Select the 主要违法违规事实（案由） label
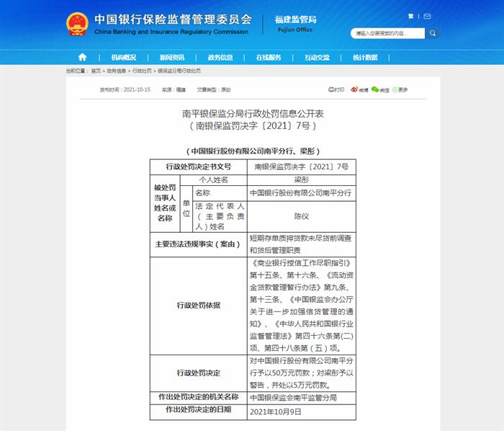Viewport: 504px width, 431px height. [198, 244]
